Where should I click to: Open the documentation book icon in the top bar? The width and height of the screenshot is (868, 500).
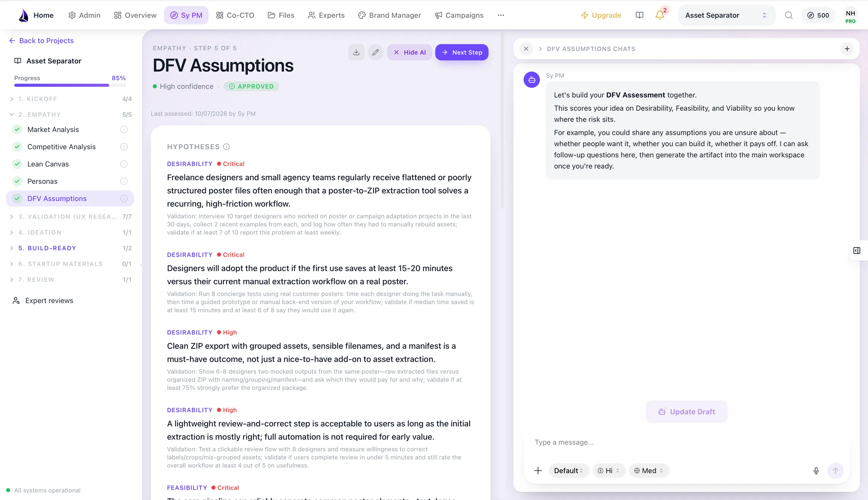pyautogui.click(x=639, y=15)
